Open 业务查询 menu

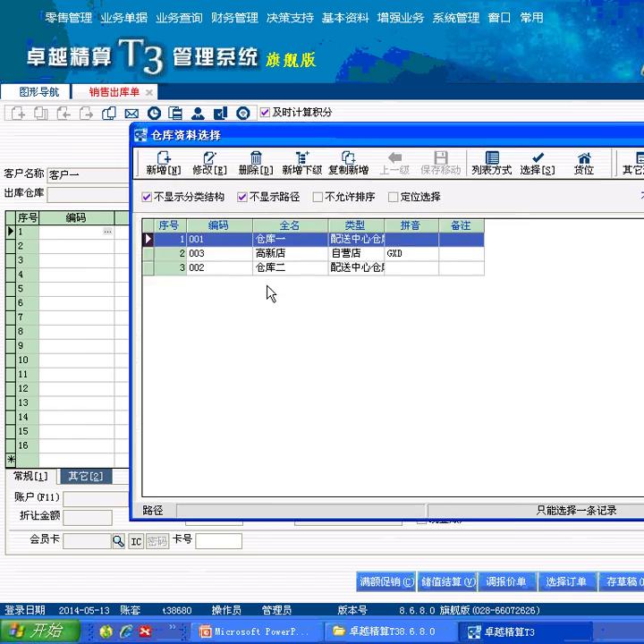[180, 18]
